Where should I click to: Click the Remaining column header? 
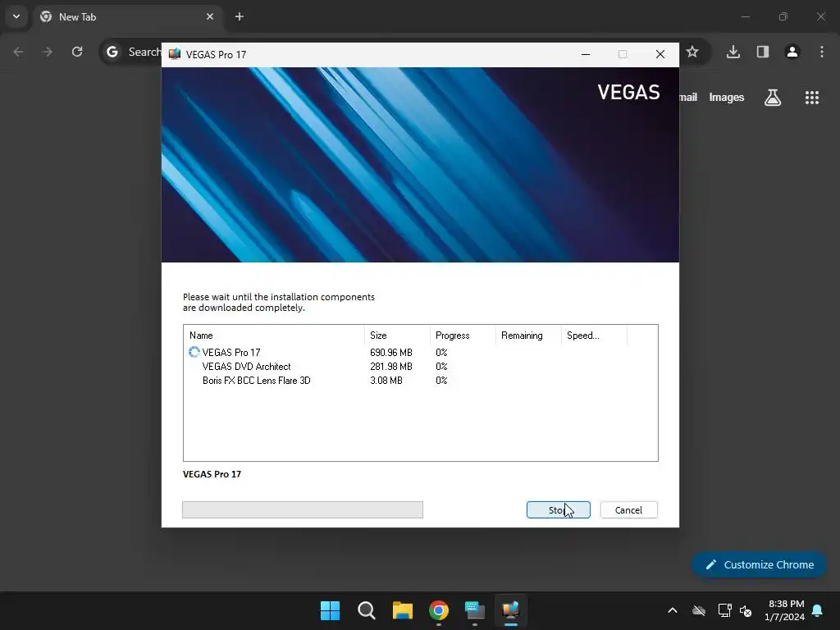click(x=528, y=336)
